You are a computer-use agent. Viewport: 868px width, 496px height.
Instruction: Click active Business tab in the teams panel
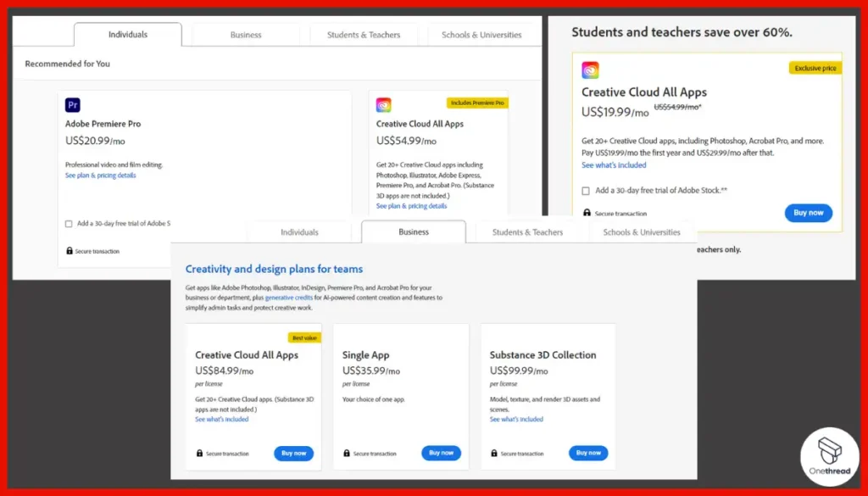[414, 232]
